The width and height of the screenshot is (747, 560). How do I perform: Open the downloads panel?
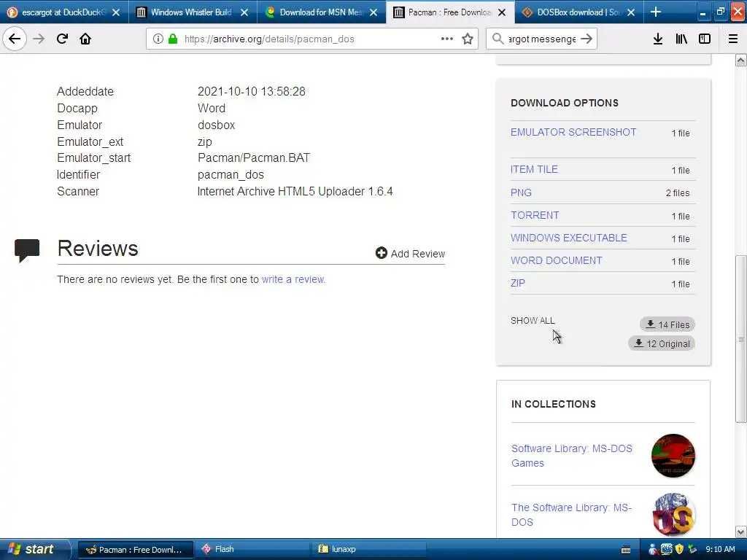click(658, 39)
